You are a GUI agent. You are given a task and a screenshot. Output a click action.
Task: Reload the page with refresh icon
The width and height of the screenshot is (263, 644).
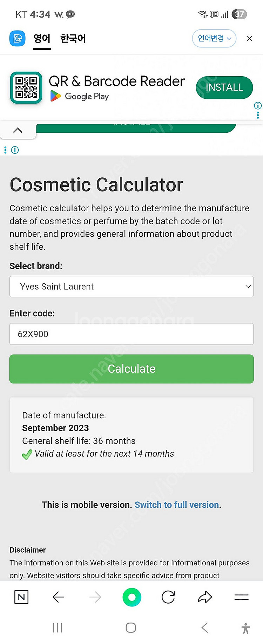pos(168,597)
